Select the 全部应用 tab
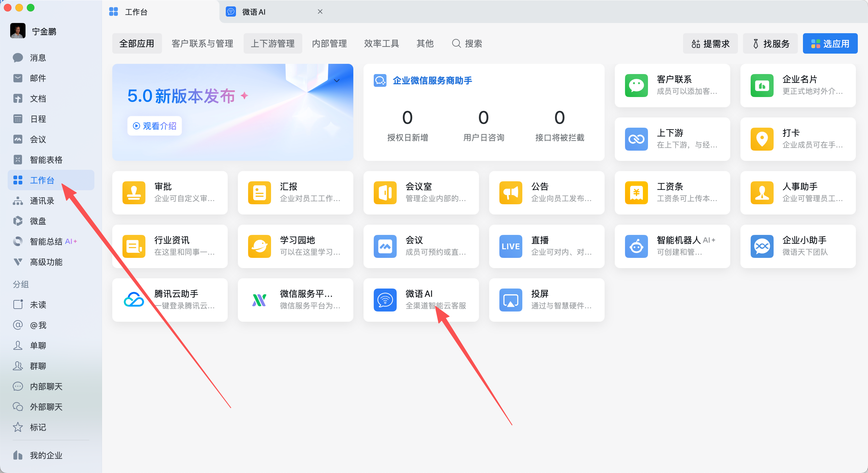Viewport: 868px width, 473px height. (137, 43)
